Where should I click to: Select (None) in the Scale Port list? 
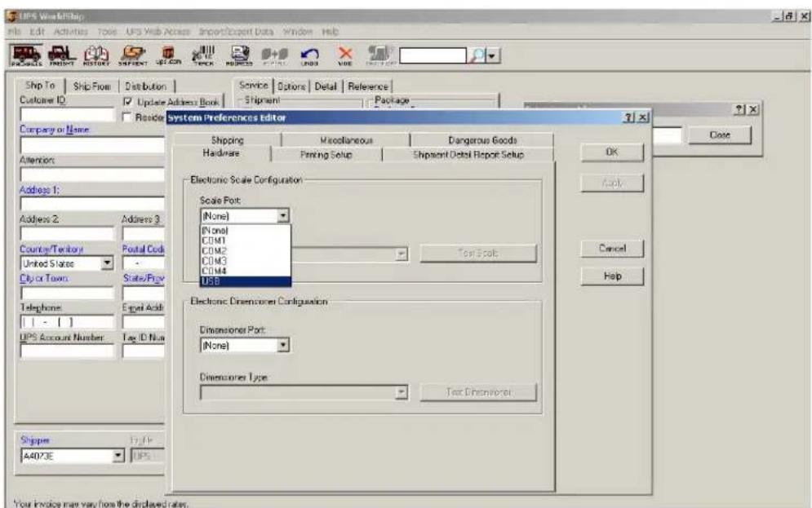[246, 230]
